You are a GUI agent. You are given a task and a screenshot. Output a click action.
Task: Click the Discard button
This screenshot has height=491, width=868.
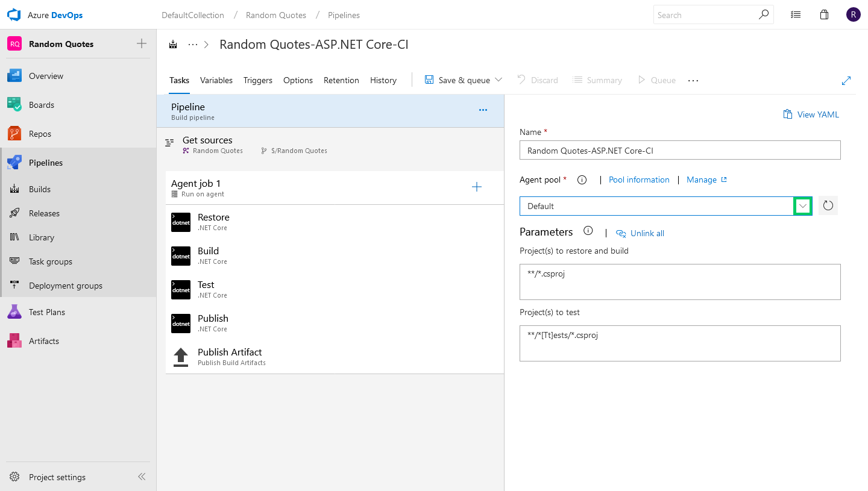[538, 80]
